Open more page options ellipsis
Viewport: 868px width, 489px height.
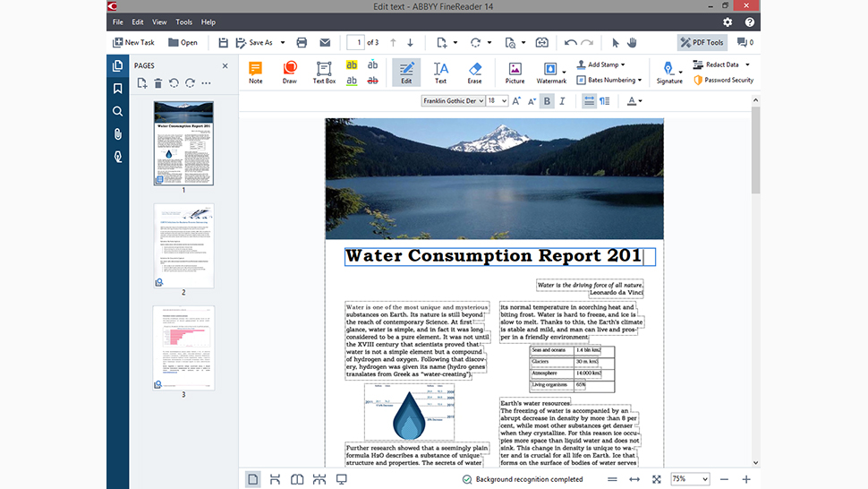[x=206, y=83]
